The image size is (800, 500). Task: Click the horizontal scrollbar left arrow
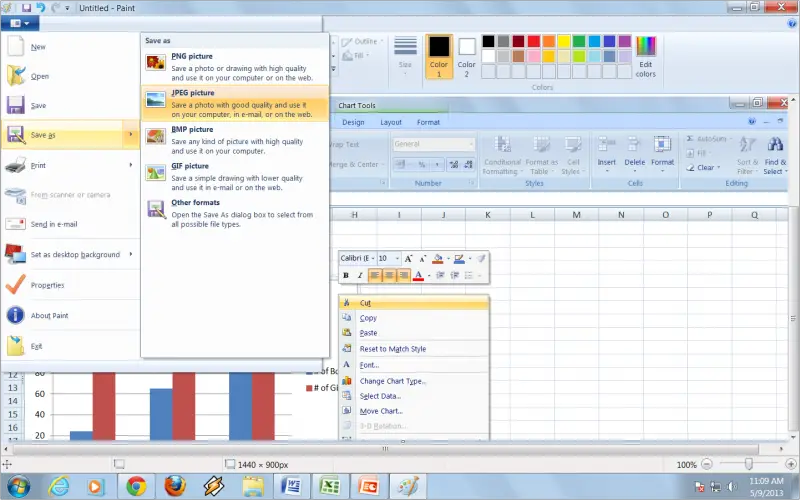pyautogui.click(x=6, y=449)
